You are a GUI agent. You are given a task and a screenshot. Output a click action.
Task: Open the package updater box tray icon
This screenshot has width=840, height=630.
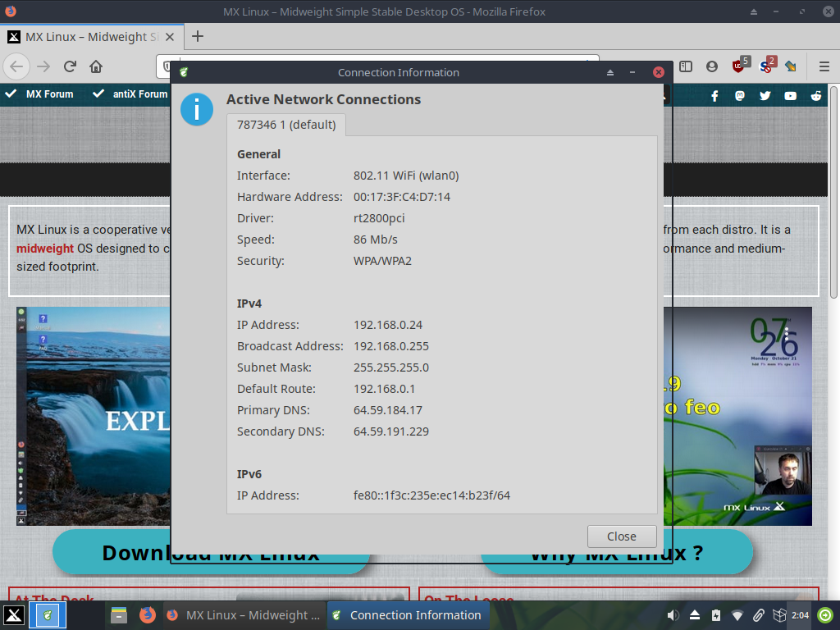pyautogui.click(x=779, y=615)
